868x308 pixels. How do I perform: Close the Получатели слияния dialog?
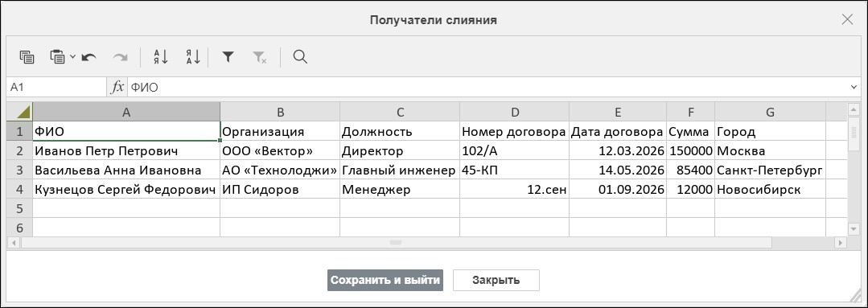pyautogui.click(x=847, y=20)
